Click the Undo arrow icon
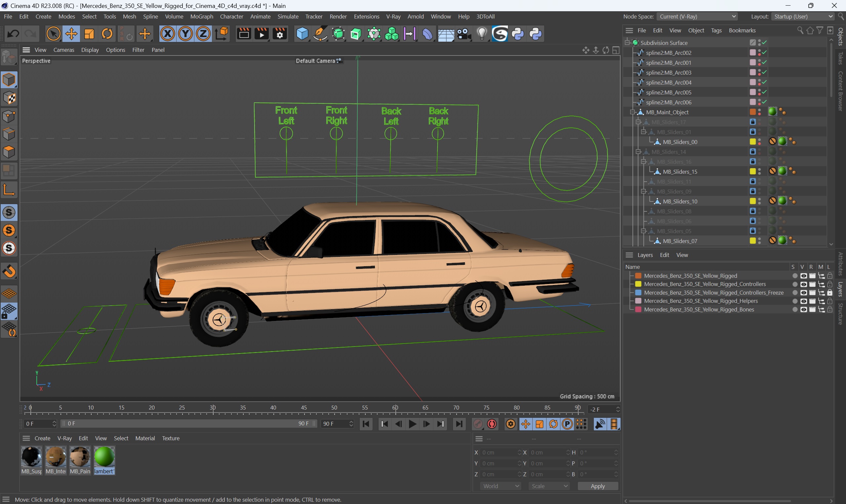Image resolution: width=846 pixels, height=504 pixels. pyautogui.click(x=13, y=34)
